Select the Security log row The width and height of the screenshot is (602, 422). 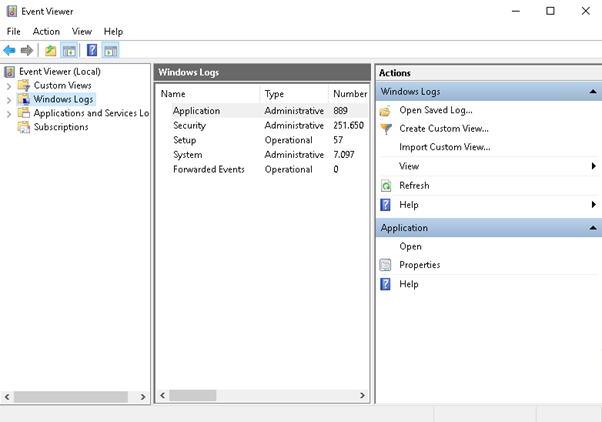(x=263, y=126)
